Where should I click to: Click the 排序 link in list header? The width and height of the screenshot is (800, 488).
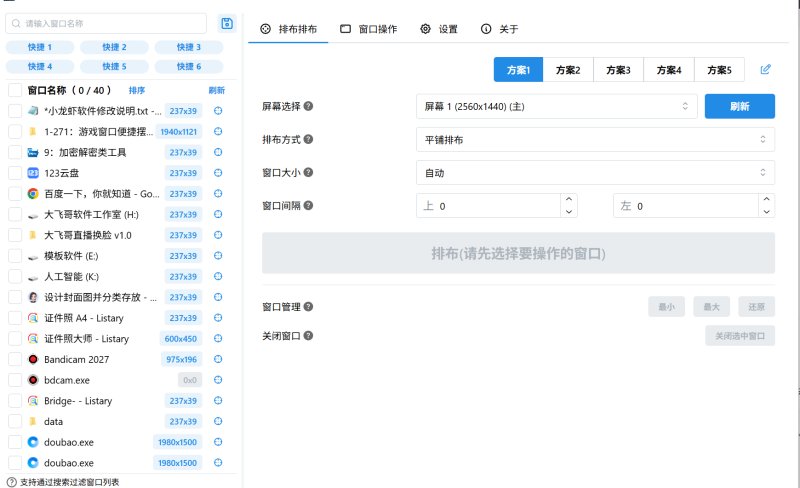pos(137,90)
